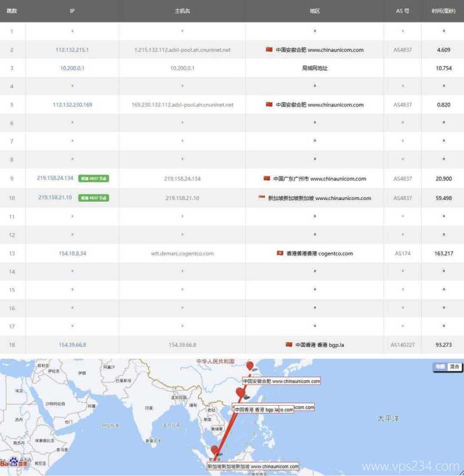Click AS140227 in the last hop row
The height and width of the screenshot is (476, 464).
(x=403, y=345)
